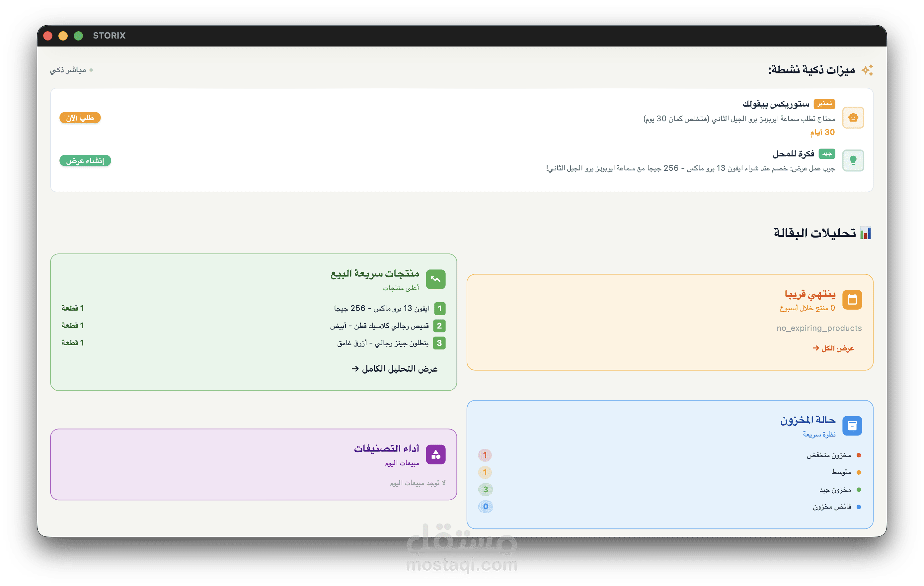Select top product row iPhone 13 Pro Max

coord(381,308)
